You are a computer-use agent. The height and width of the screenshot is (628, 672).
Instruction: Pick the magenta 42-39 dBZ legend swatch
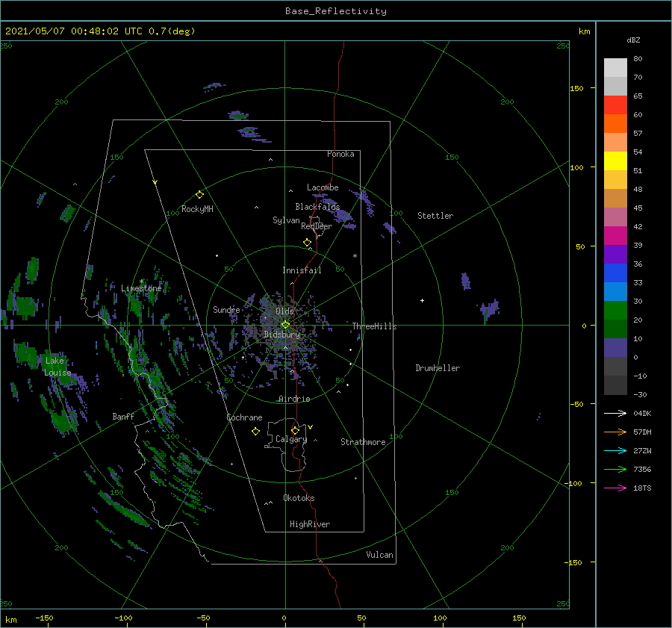615,236
